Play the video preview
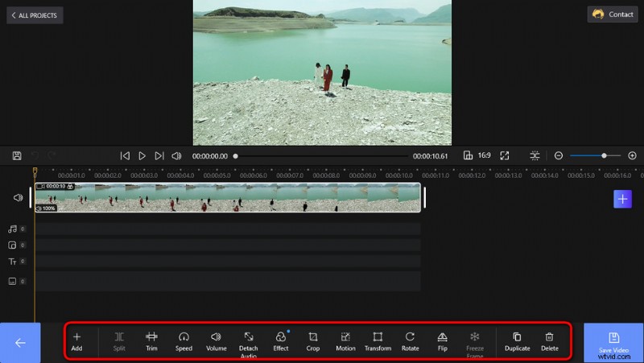The width and height of the screenshot is (644, 363). point(142,156)
